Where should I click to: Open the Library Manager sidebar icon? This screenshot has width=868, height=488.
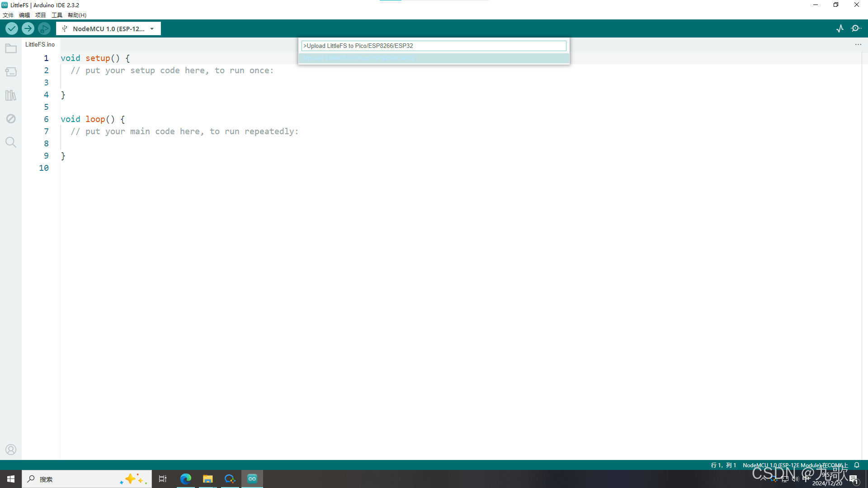click(11, 95)
